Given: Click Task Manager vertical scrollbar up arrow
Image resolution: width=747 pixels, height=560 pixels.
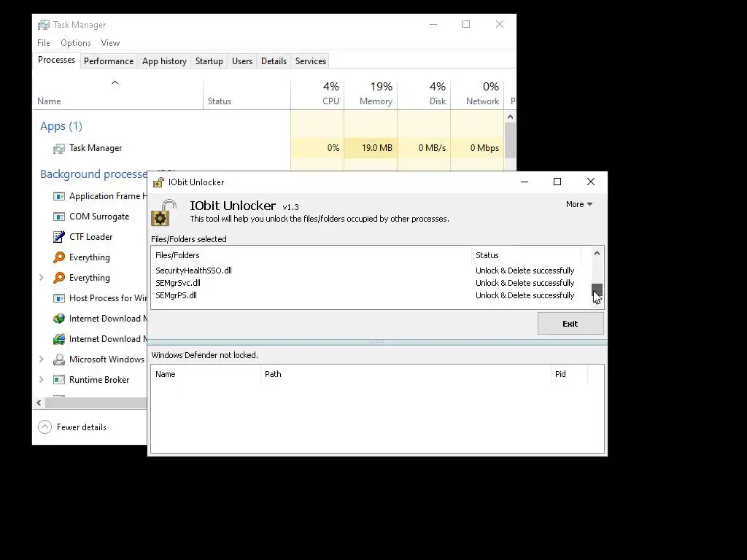Looking at the screenshot, I should (x=510, y=117).
